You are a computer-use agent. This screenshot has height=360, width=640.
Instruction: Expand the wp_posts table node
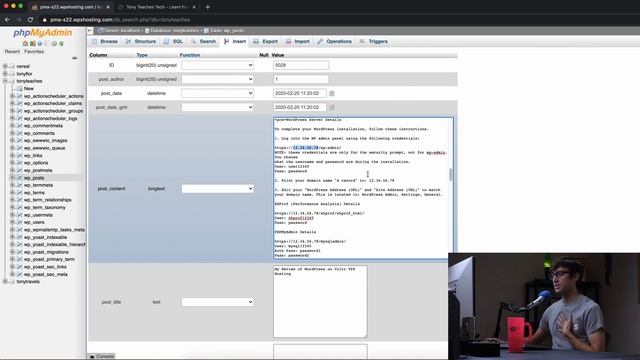click(12, 178)
